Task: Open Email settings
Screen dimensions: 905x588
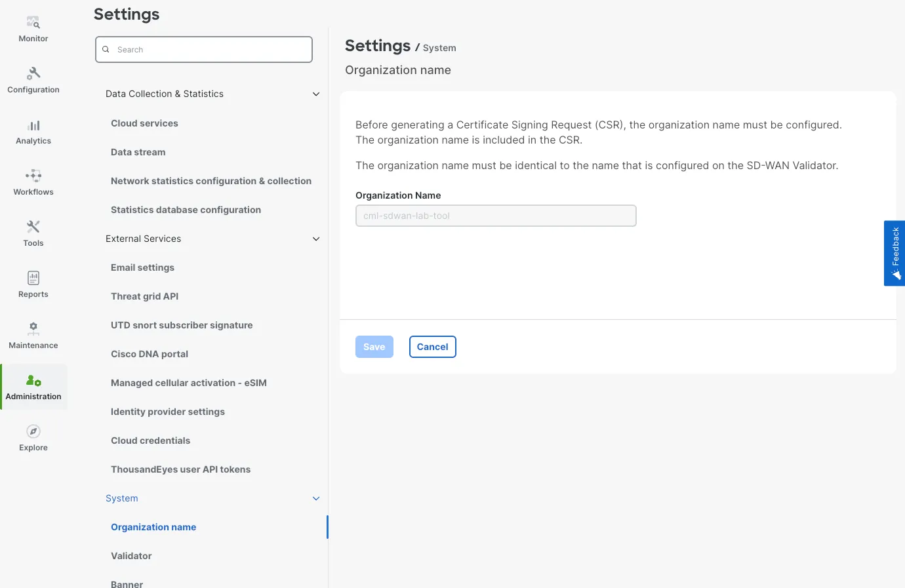Action: point(142,267)
